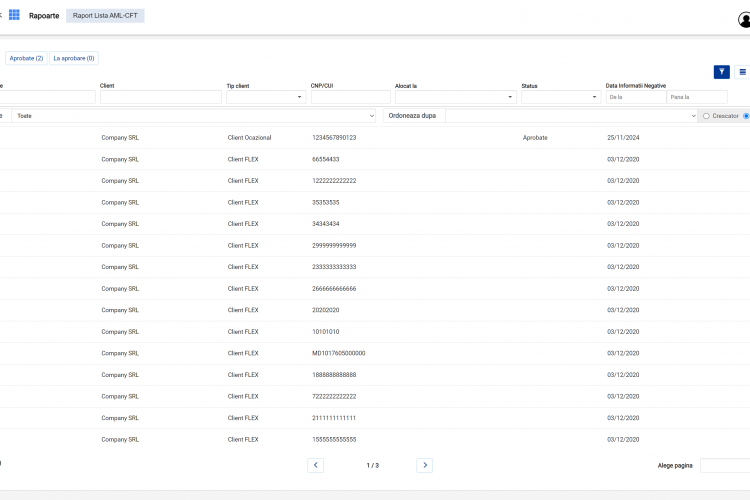Image resolution: width=750 pixels, height=500 pixels.
Task: Open the Ordoneaza dupa dropdown
Action: tap(571, 116)
